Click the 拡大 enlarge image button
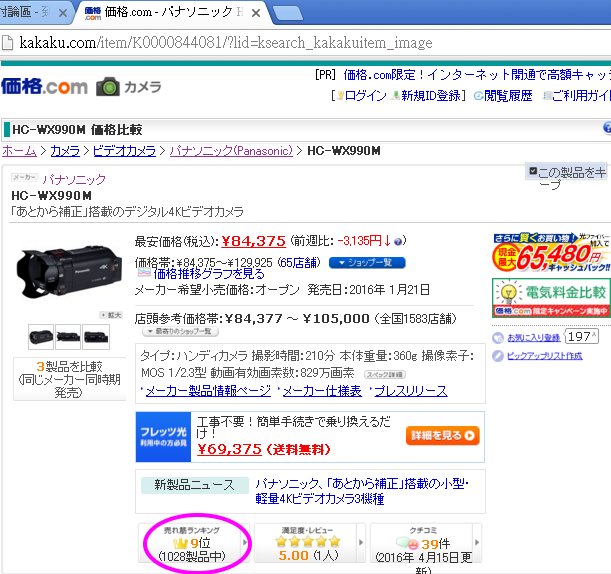This screenshot has height=574, width=611. pyautogui.click(x=111, y=315)
